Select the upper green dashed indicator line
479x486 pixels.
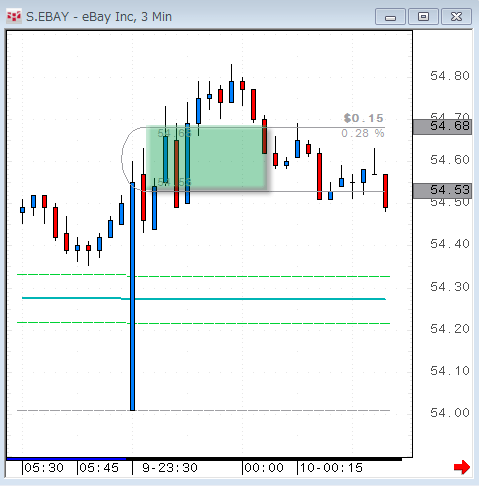coord(203,276)
